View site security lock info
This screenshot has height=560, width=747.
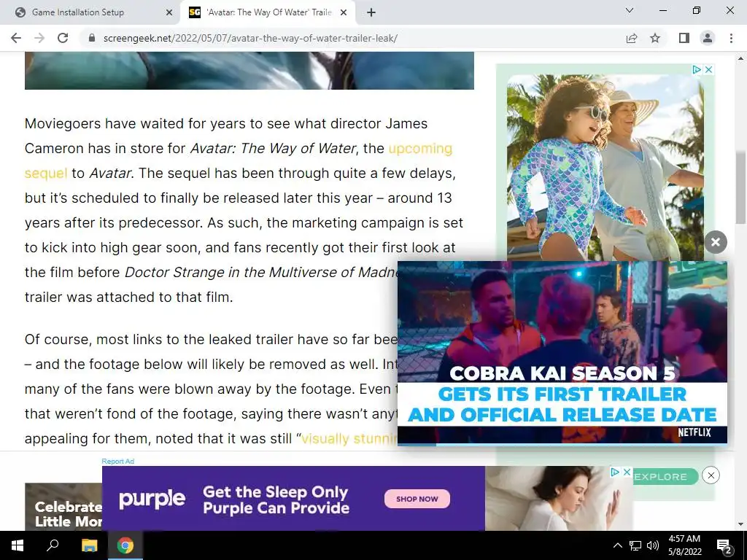click(92, 38)
